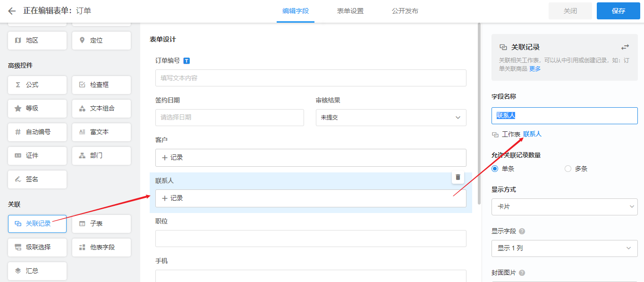Image resolution: width=644 pixels, height=282 pixels.
Task: Add the 证件 ID control
Action: pyautogui.click(x=37, y=156)
